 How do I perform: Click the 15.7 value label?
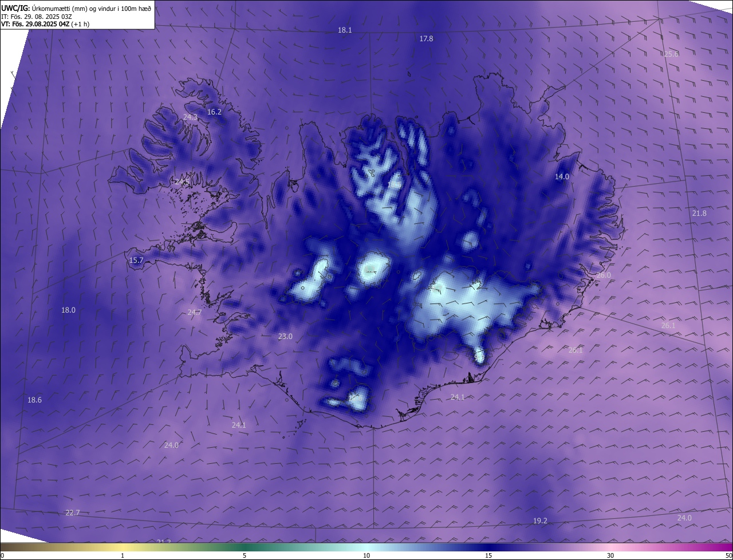pyautogui.click(x=136, y=261)
